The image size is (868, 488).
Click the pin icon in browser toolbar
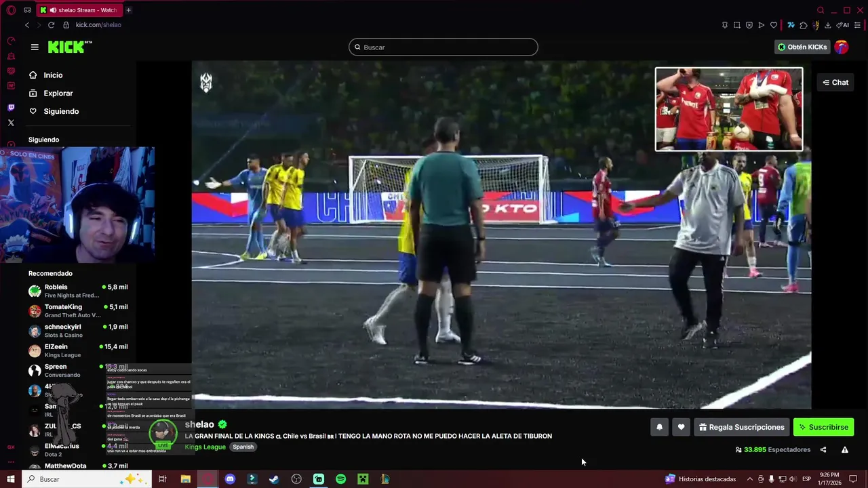(x=725, y=25)
